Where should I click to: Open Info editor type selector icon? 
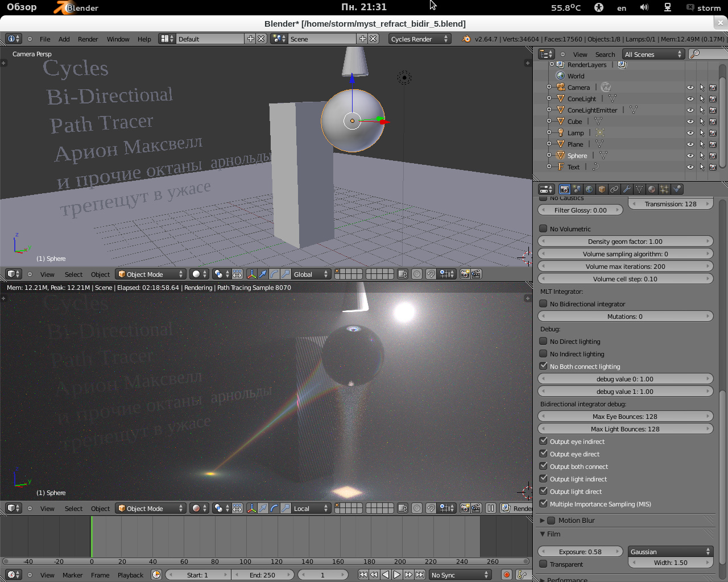(13, 39)
